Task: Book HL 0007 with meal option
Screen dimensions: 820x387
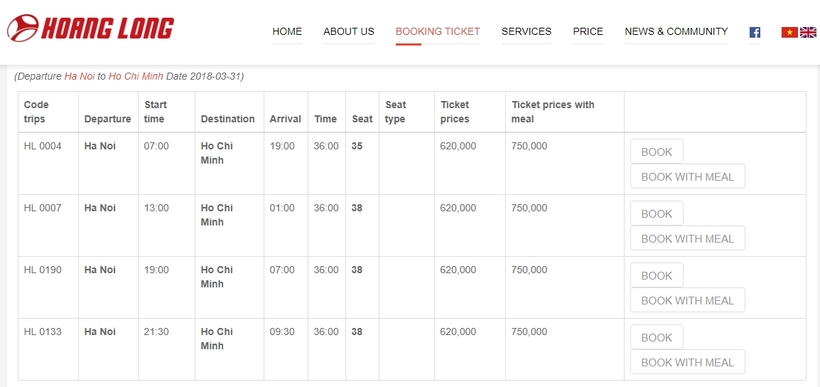Action: (x=688, y=238)
